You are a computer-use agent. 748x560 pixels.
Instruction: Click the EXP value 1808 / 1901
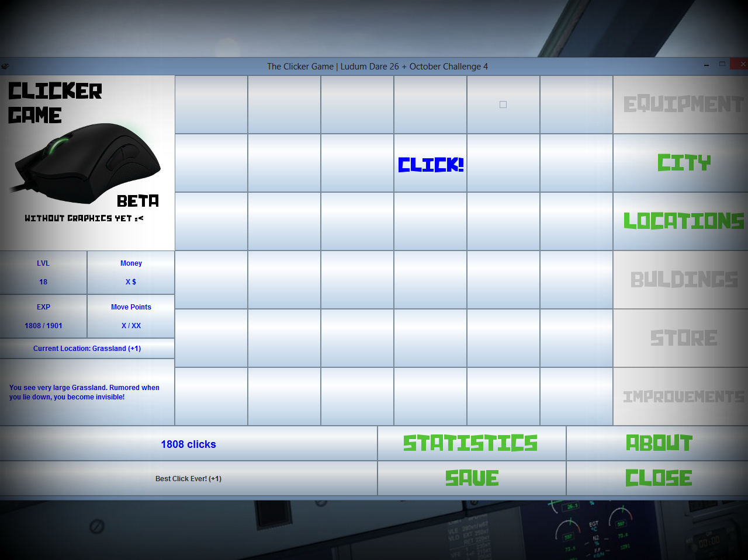[x=43, y=326]
